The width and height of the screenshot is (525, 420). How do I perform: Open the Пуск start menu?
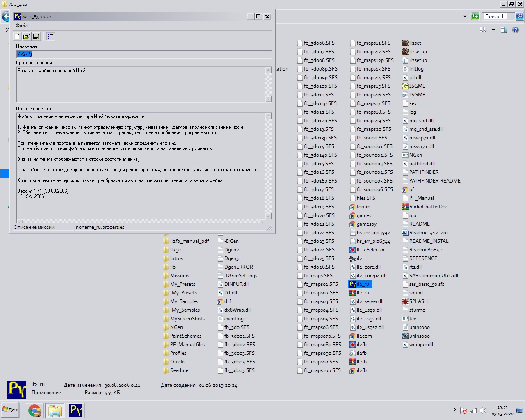pos(10,410)
